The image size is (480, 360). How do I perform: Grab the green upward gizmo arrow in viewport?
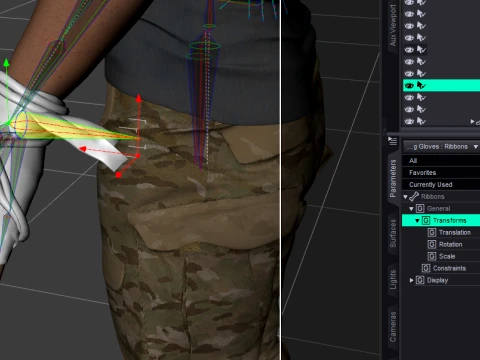[x=6, y=63]
